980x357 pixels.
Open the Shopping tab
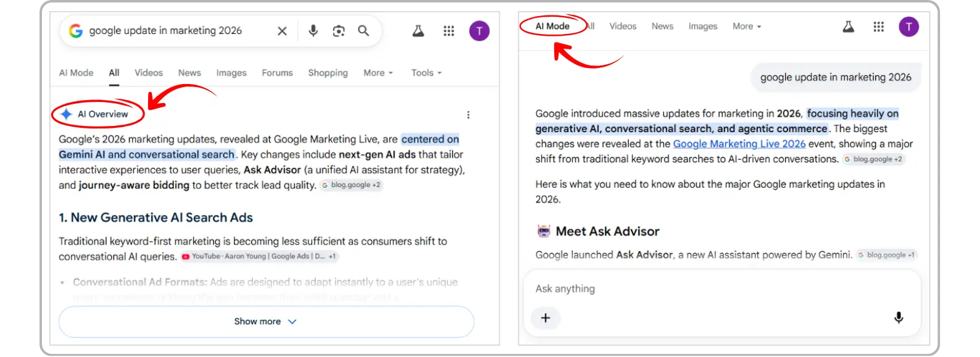[x=328, y=73]
